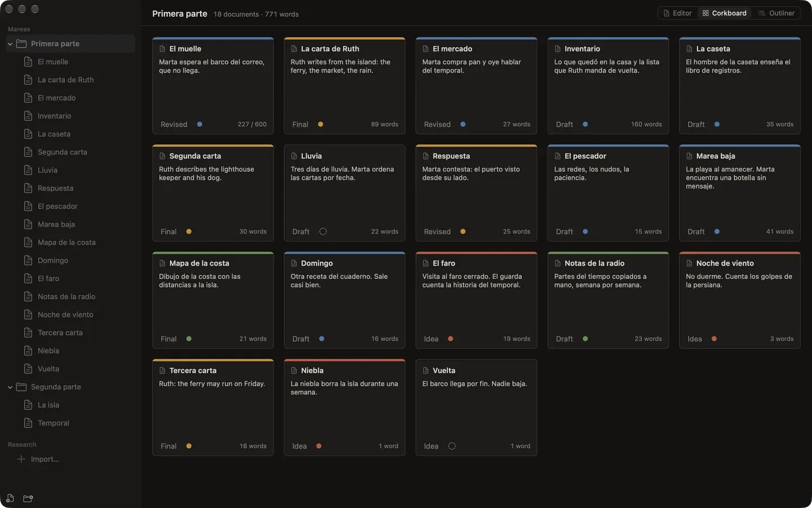Image resolution: width=812 pixels, height=508 pixels.
Task: Click the red status dot on El faro card
Action: [x=451, y=339]
